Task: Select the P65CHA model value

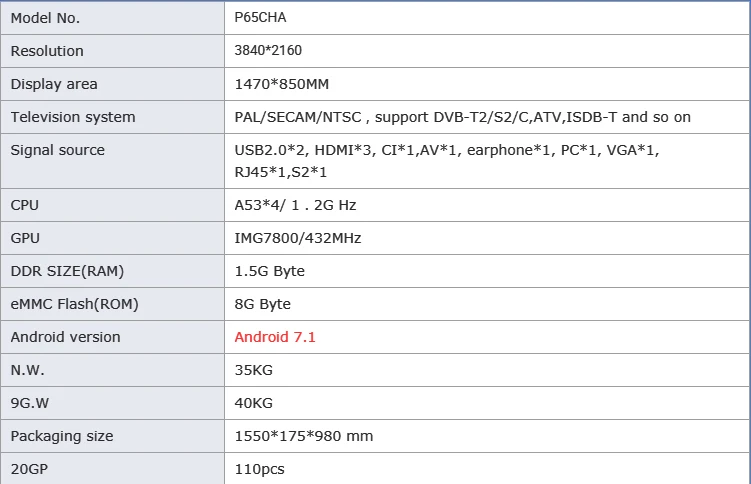Action: click(x=259, y=18)
